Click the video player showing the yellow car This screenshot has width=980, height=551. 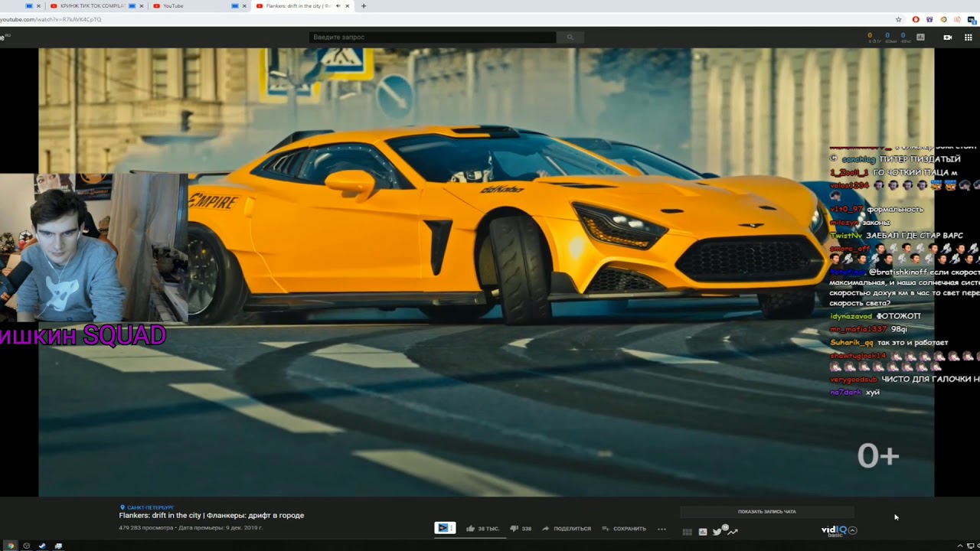(x=486, y=272)
